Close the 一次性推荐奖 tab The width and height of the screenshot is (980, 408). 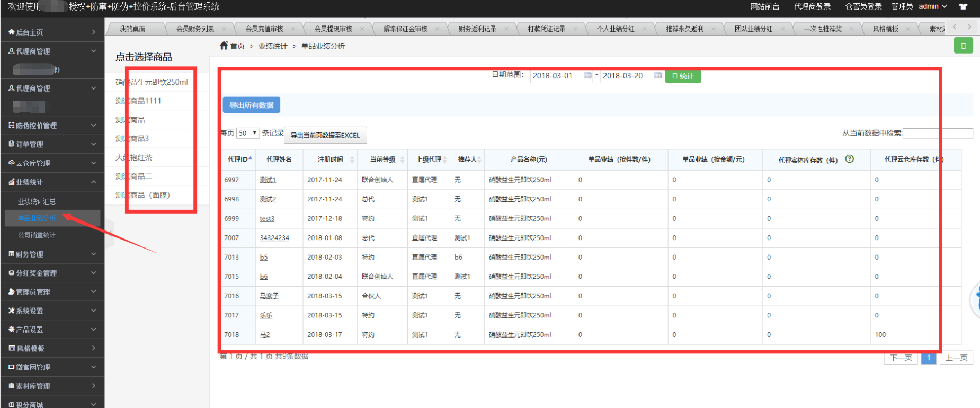pos(852,29)
